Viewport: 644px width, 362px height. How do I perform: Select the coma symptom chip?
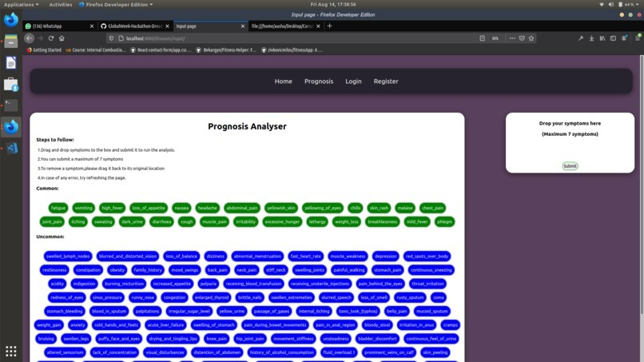point(439,297)
